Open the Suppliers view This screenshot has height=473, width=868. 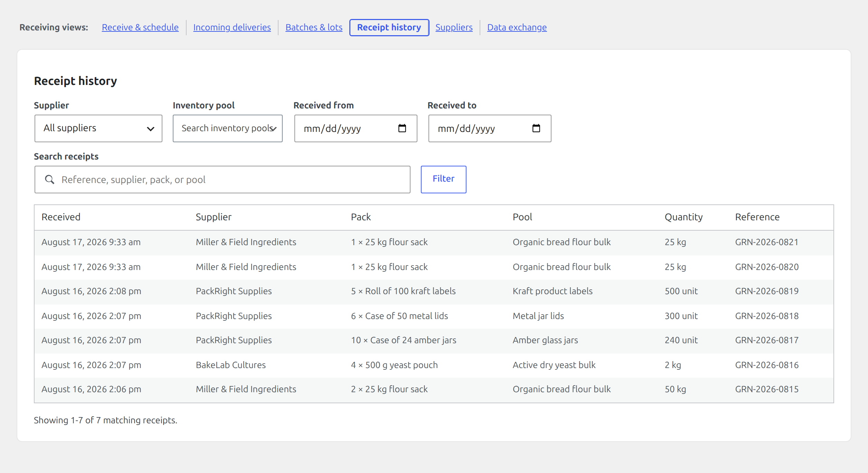point(454,27)
